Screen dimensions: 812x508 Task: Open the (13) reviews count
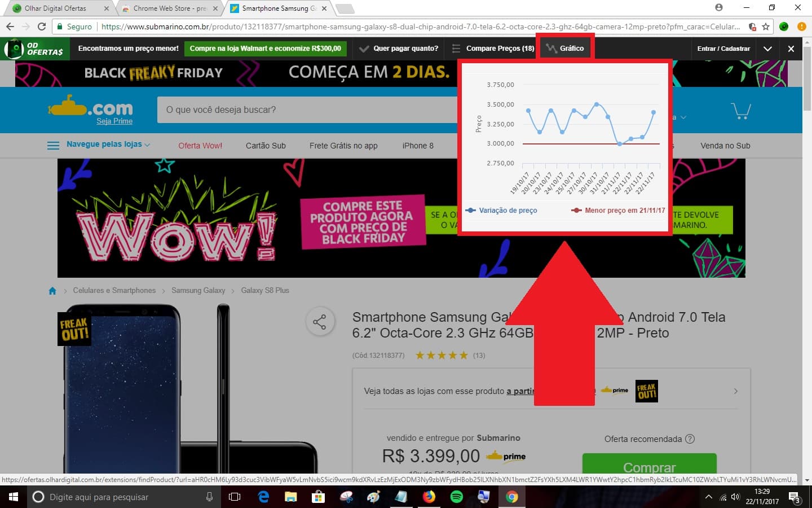(x=479, y=355)
